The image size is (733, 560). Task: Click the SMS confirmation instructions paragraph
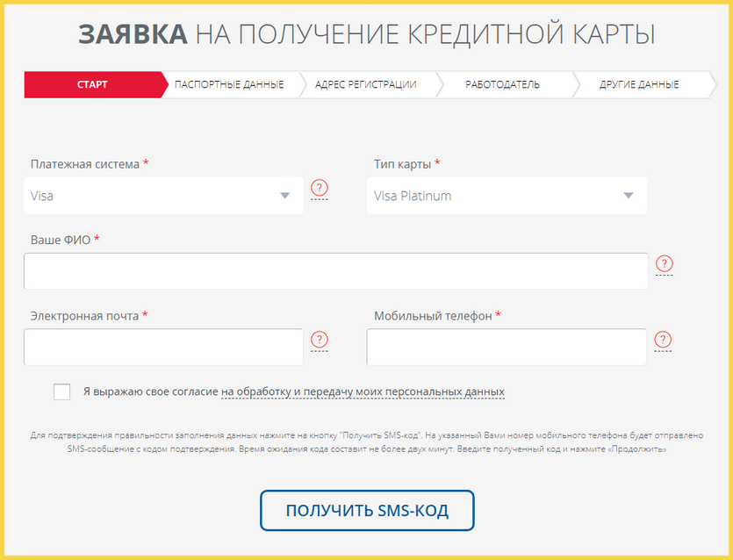pyautogui.click(x=367, y=442)
